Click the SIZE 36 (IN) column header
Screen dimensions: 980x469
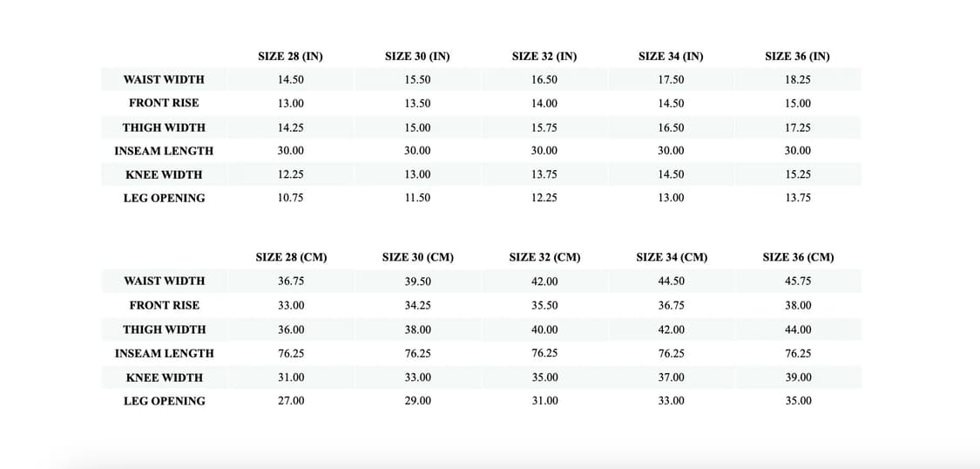797,57
